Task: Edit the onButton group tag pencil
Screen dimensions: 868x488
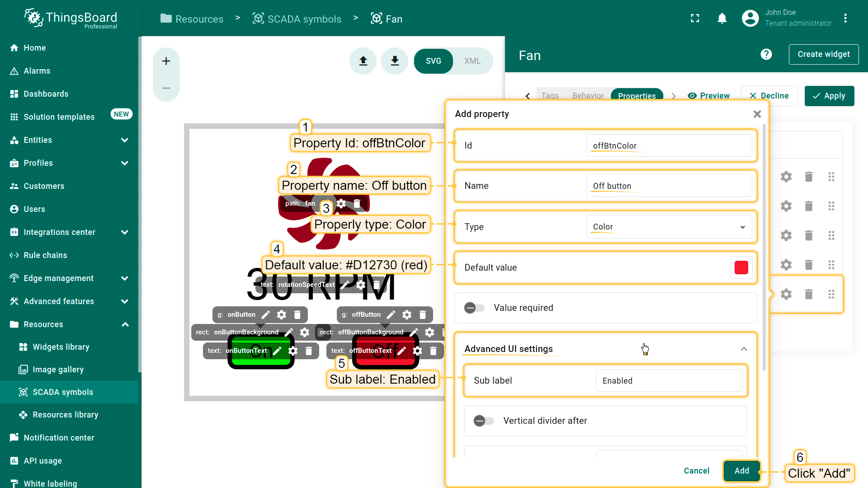Action: click(266, 314)
